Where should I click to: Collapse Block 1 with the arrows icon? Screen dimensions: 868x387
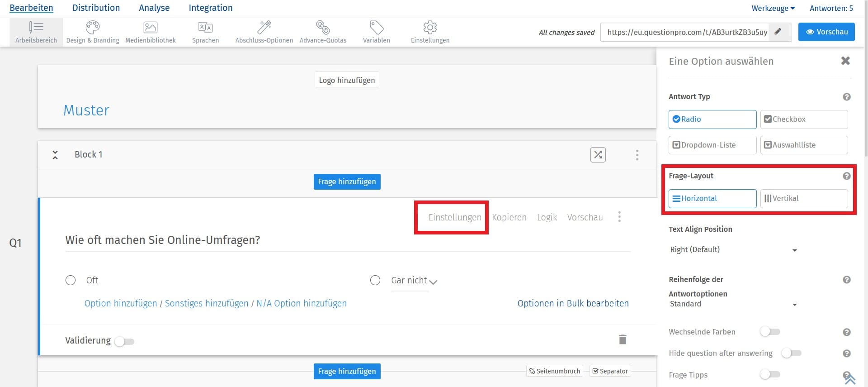(x=55, y=155)
